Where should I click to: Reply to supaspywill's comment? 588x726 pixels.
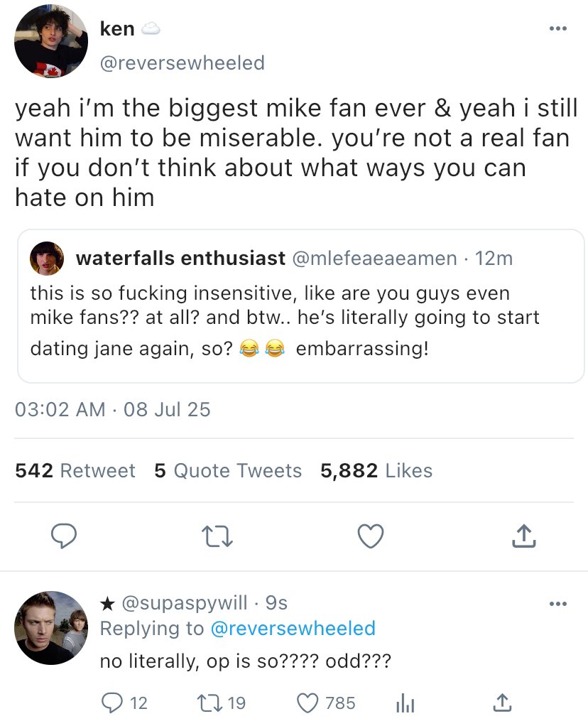pos(111,703)
